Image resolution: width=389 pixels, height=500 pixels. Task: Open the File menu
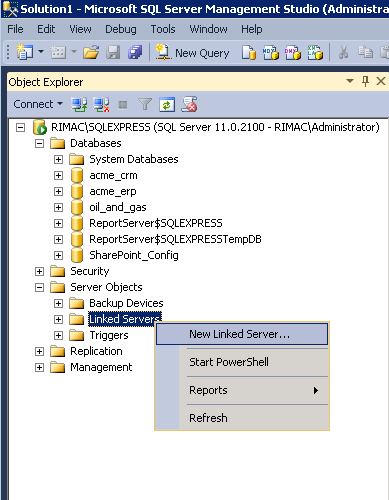click(15, 29)
